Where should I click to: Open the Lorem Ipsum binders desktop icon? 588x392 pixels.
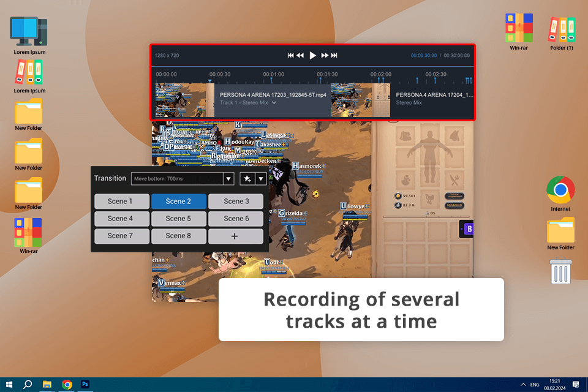pyautogui.click(x=29, y=77)
